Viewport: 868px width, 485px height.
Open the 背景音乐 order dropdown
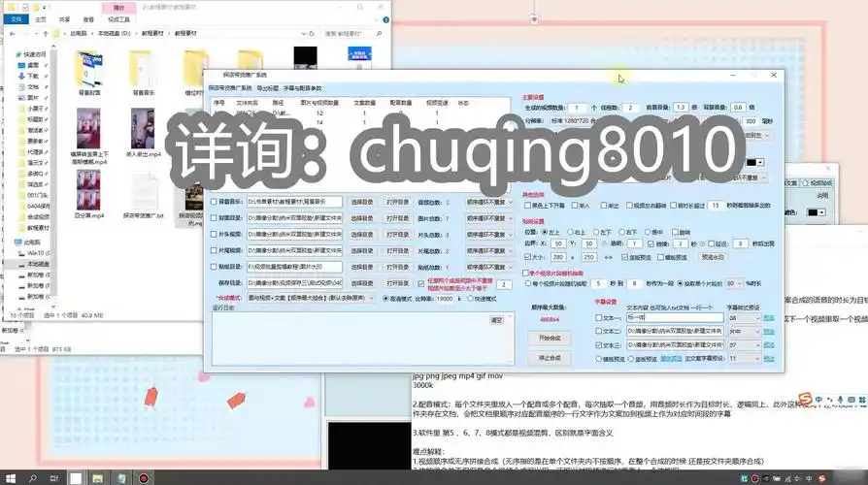(x=489, y=203)
